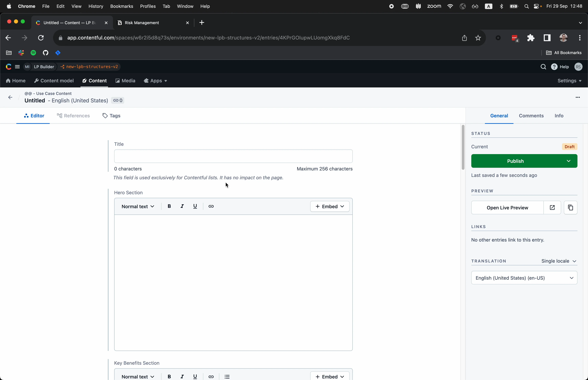Go back to entries list arrow
The image size is (588, 380).
[10, 97]
